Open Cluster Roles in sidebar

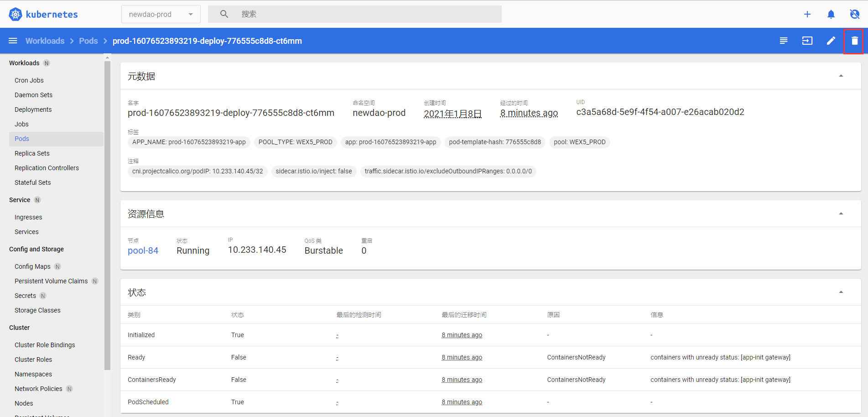(x=33, y=360)
